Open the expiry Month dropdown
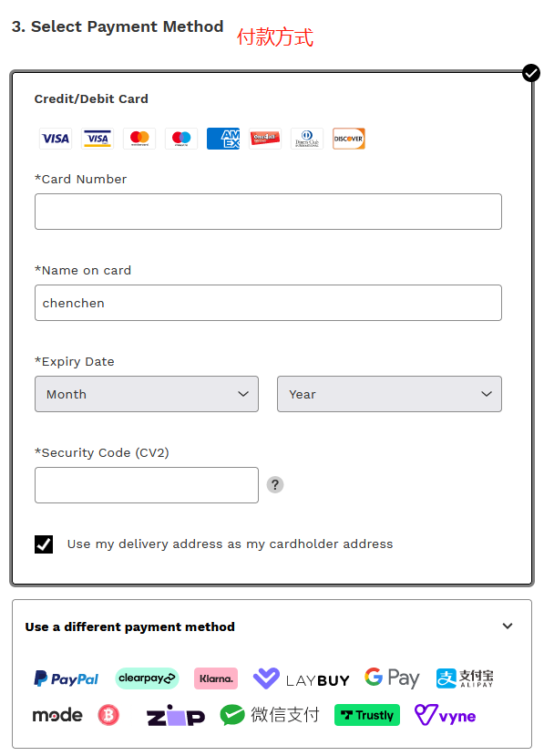 tap(147, 394)
